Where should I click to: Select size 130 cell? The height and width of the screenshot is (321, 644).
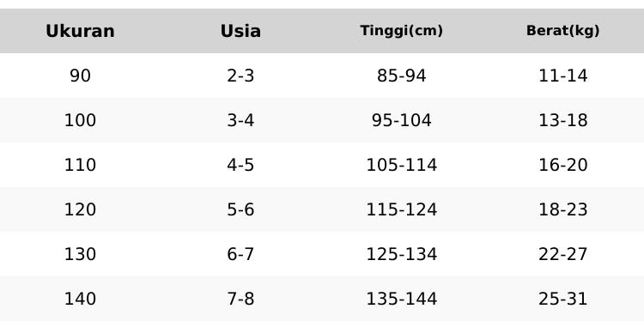click(x=80, y=254)
